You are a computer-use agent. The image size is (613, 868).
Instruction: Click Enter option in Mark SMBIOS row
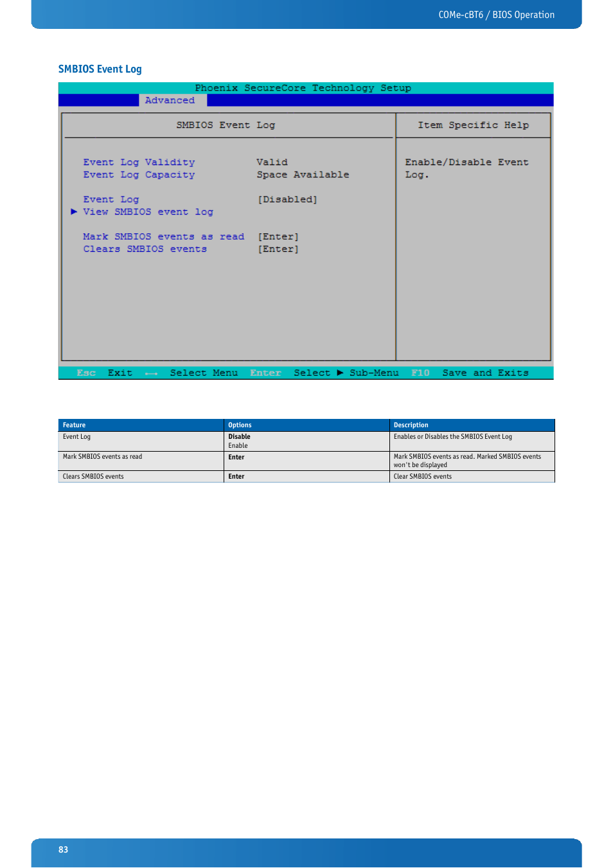[236, 457]
